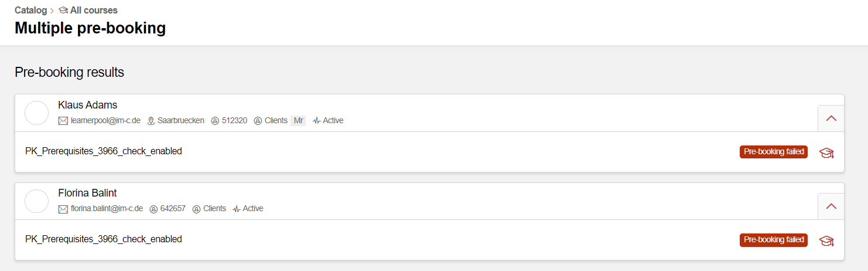
Task: Click the location pin icon by Saarbruecken
Action: point(151,121)
